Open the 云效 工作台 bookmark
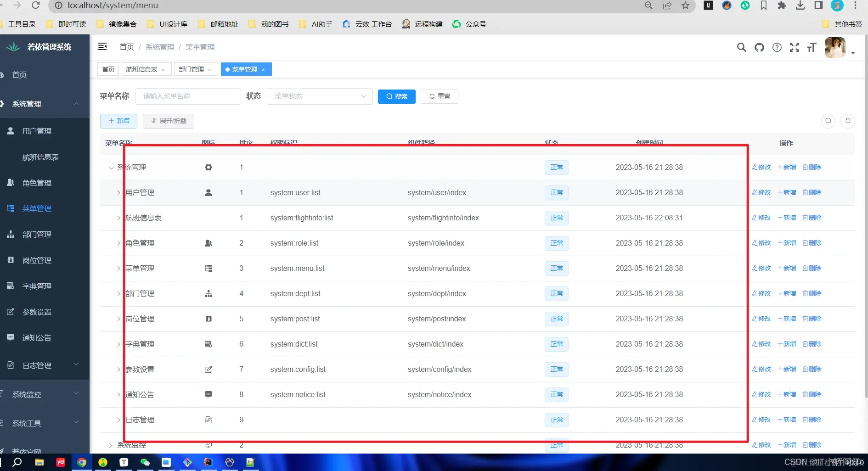This screenshot has width=868, height=471. click(x=367, y=24)
